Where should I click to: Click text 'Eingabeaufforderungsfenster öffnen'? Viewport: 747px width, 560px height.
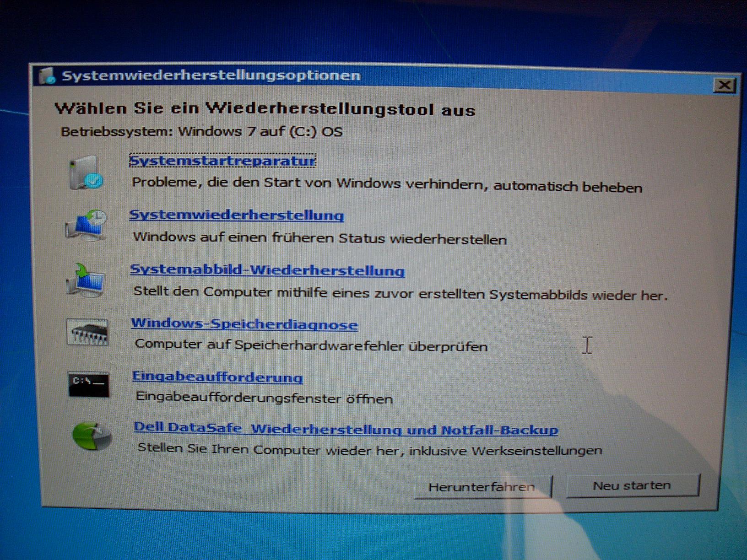pyautogui.click(x=264, y=397)
